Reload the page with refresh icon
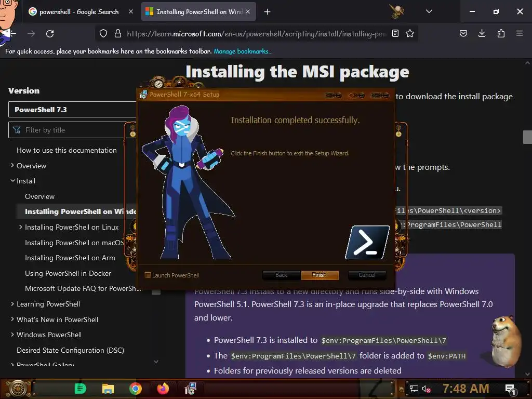 point(50,34)
